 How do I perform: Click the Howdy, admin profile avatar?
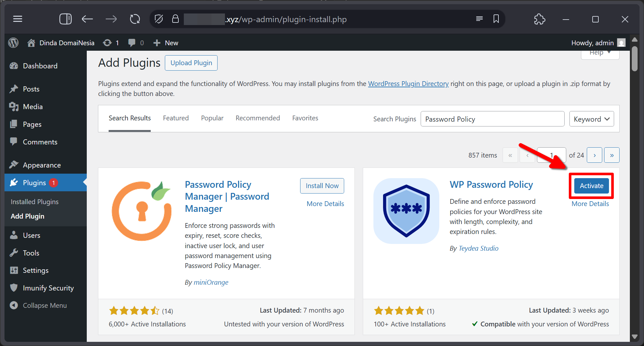(x=622, y=43)
